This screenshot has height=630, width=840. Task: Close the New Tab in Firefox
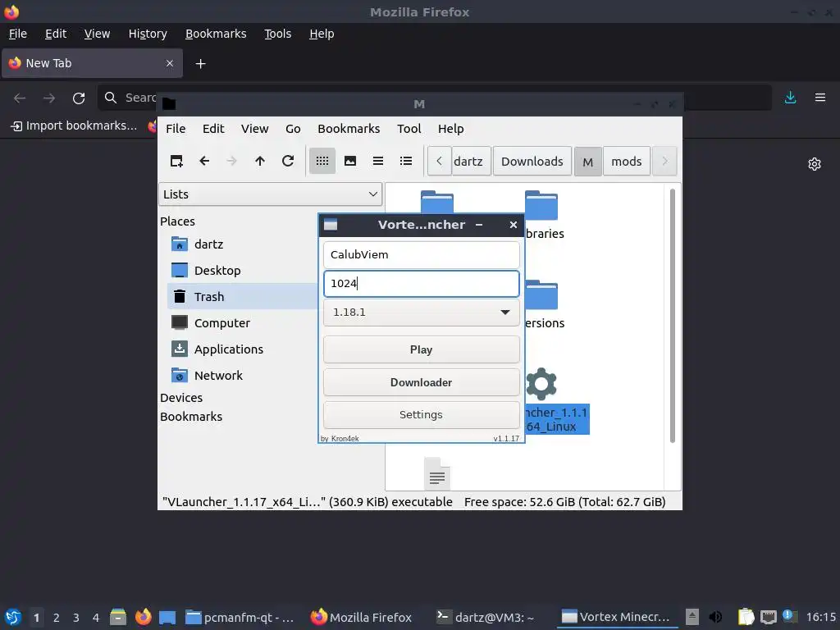pyautogui.click(x=169, y=63)
